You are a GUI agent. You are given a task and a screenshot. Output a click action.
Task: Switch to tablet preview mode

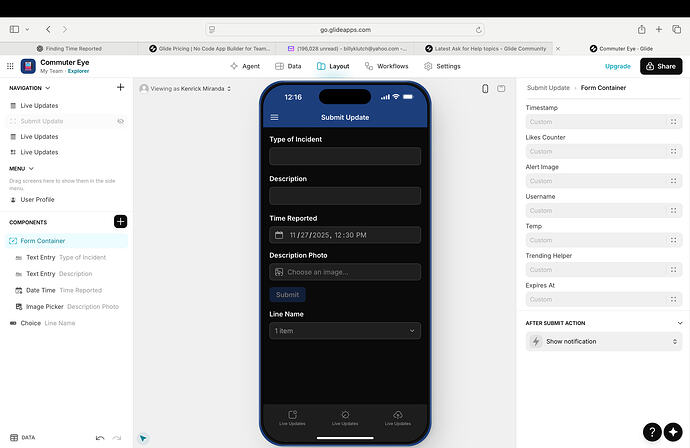pyautogui.click(x=501, y=88)
